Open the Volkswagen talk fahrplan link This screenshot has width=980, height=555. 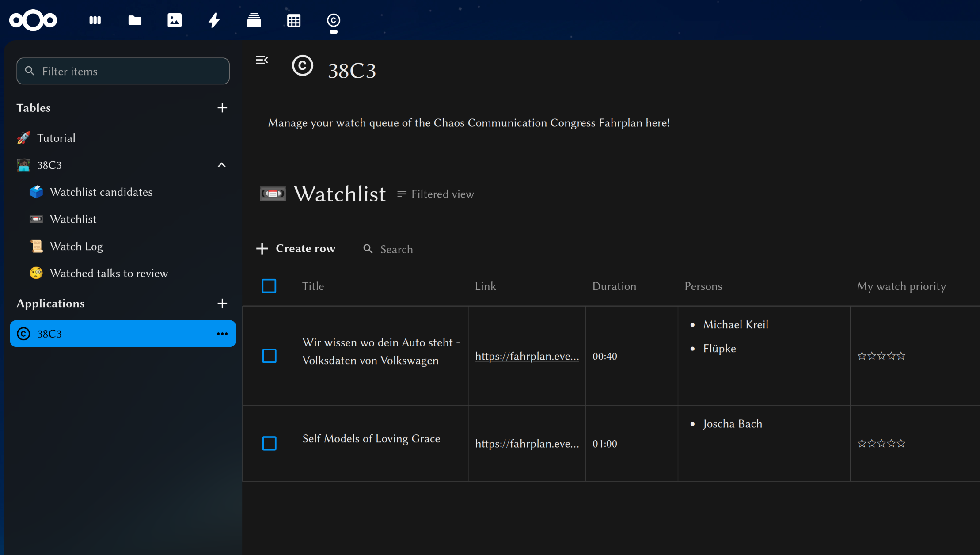tap(527, 356)
